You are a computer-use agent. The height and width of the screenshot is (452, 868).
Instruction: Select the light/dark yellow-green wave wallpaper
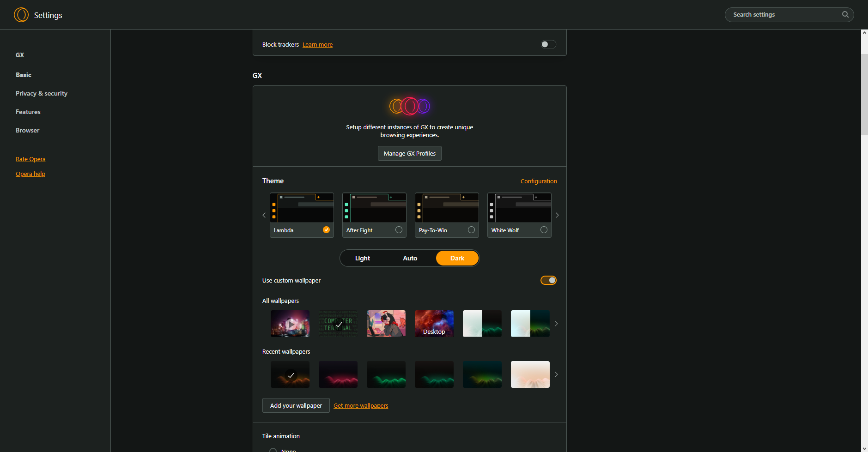click(530, 324)
